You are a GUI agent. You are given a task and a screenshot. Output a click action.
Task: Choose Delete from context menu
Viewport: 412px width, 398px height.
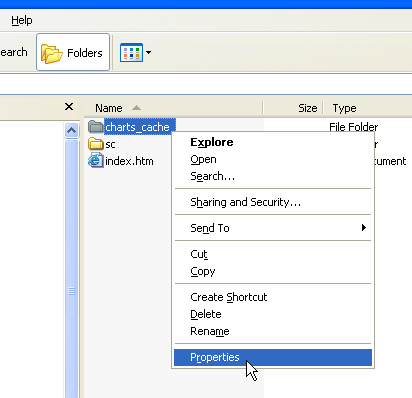click(x=273, y=314)
